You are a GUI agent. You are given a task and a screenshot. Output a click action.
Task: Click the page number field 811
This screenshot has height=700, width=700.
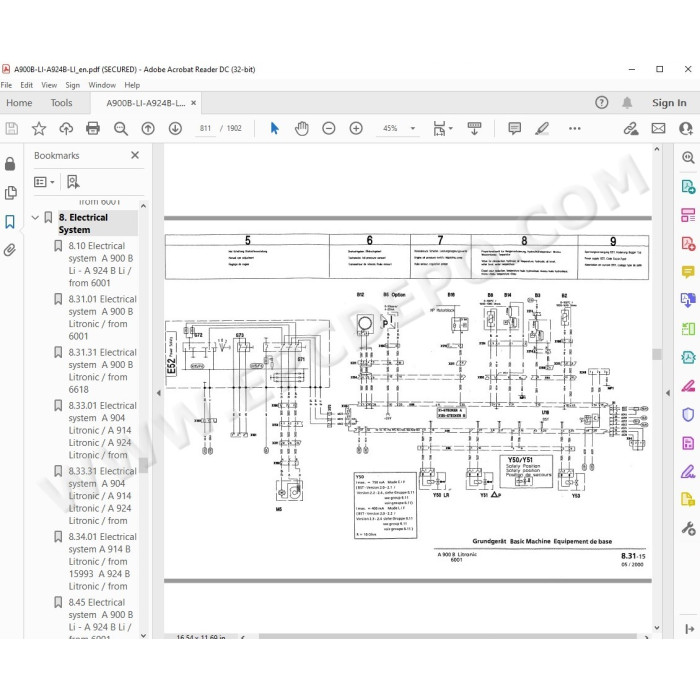click(x=205, y=129)
